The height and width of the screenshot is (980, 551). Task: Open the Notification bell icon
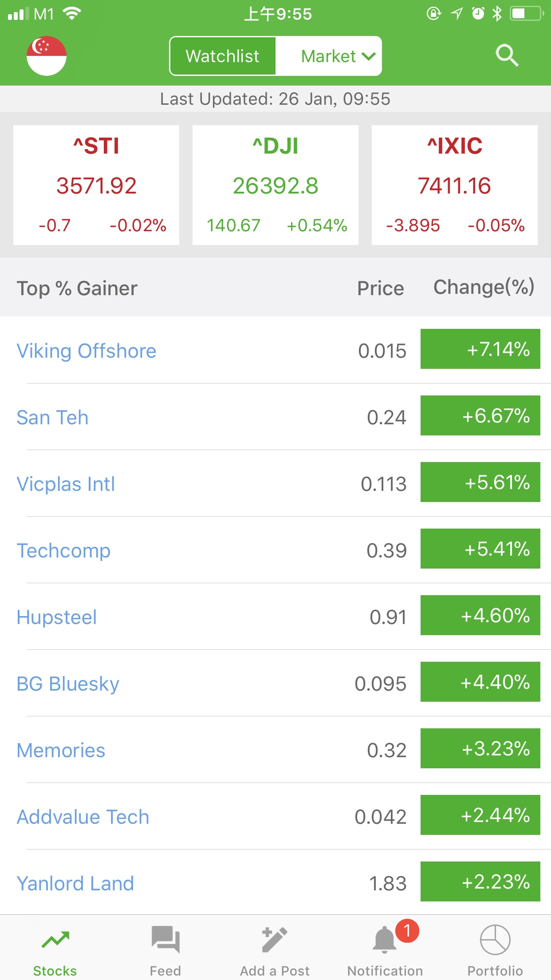[x=384, y=941]
